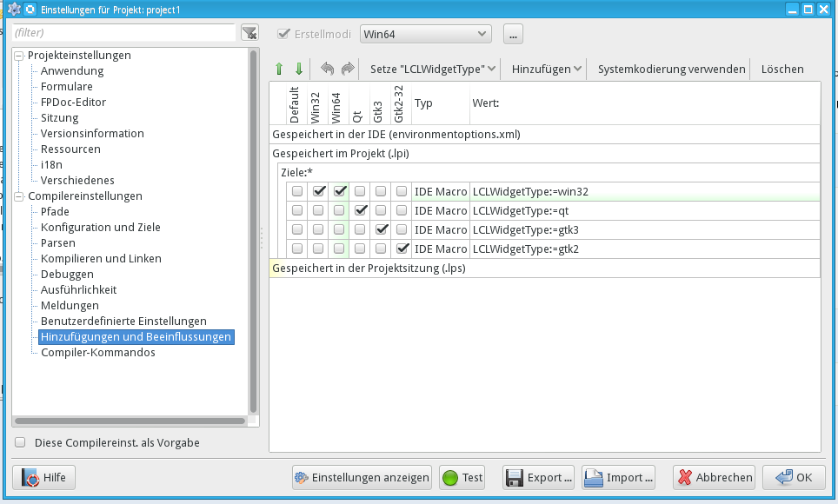Click Systemkodierung verwenden button

tap(671, 69)
